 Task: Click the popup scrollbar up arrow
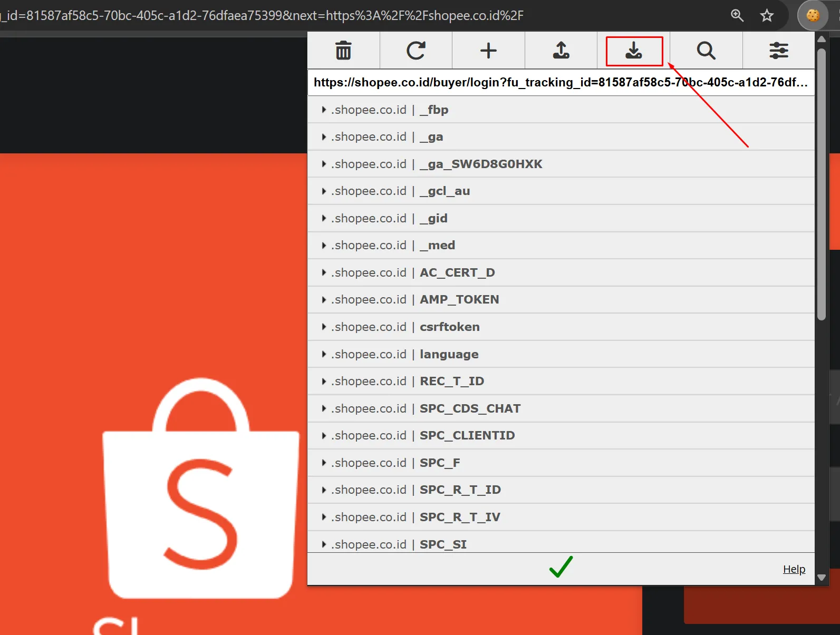(822, 39)
